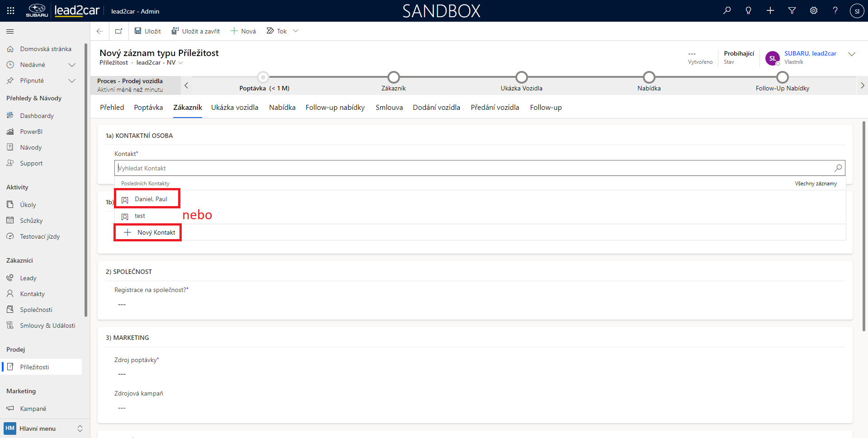868x438 pixels.
Task: Open the app launcher waffle icon
Action: 10,11
